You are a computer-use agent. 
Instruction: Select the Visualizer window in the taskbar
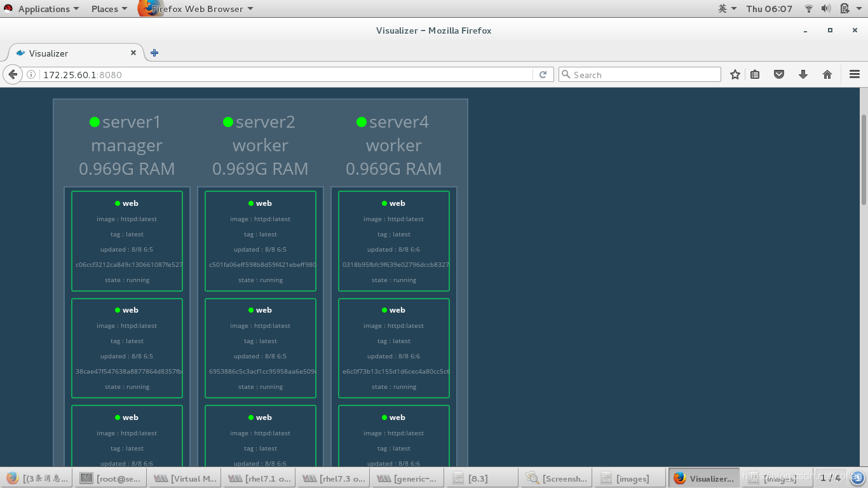pos(703,477)
